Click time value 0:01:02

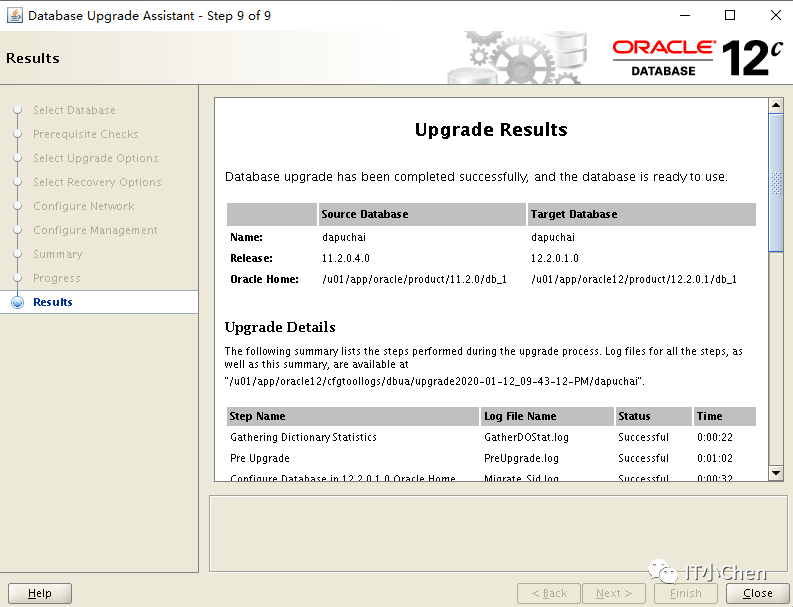[x=715, y=458]
